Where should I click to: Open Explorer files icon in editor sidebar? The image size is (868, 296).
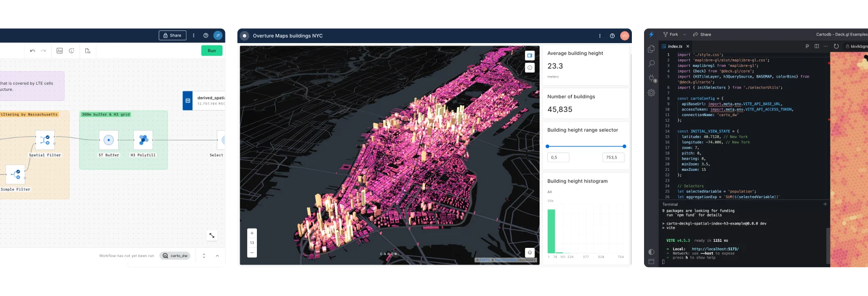click(652, 49)
